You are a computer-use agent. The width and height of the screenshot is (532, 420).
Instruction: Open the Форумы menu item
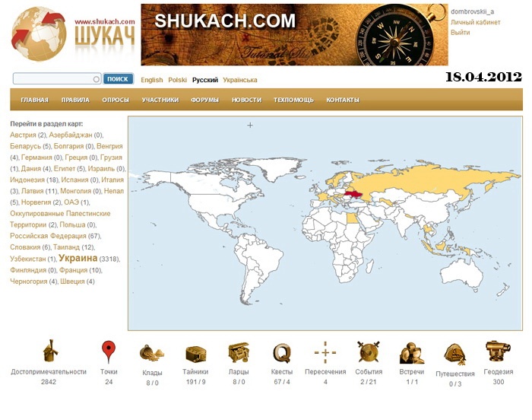[x=205, y=100]
